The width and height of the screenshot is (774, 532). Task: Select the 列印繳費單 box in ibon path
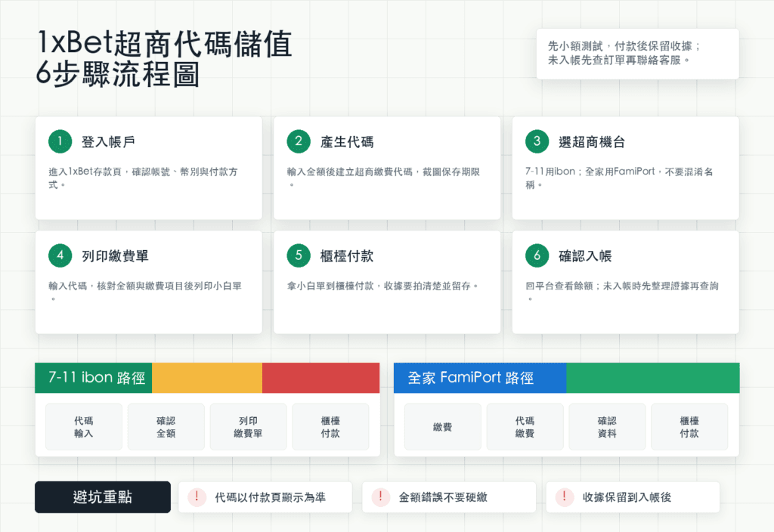[248, 427]
